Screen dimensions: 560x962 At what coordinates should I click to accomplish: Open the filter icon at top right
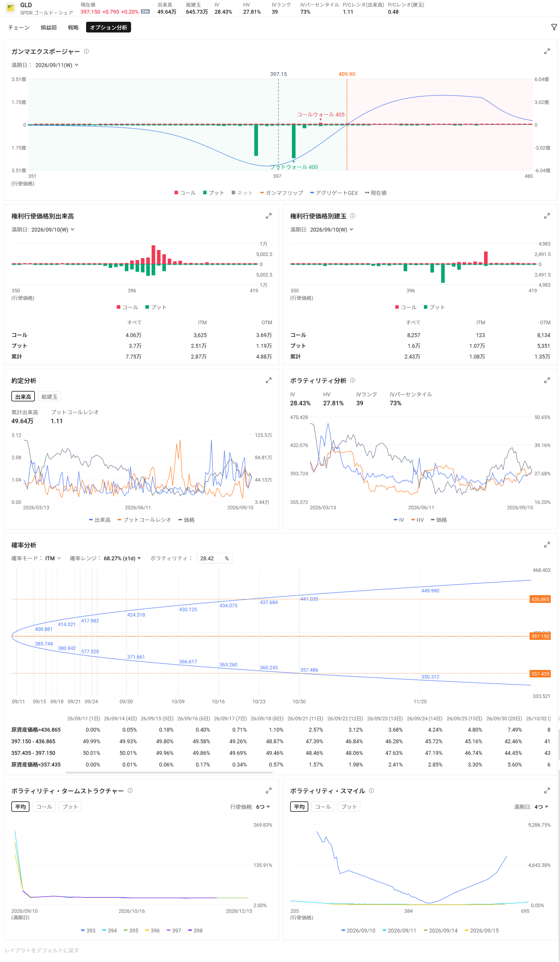point(554,27)
